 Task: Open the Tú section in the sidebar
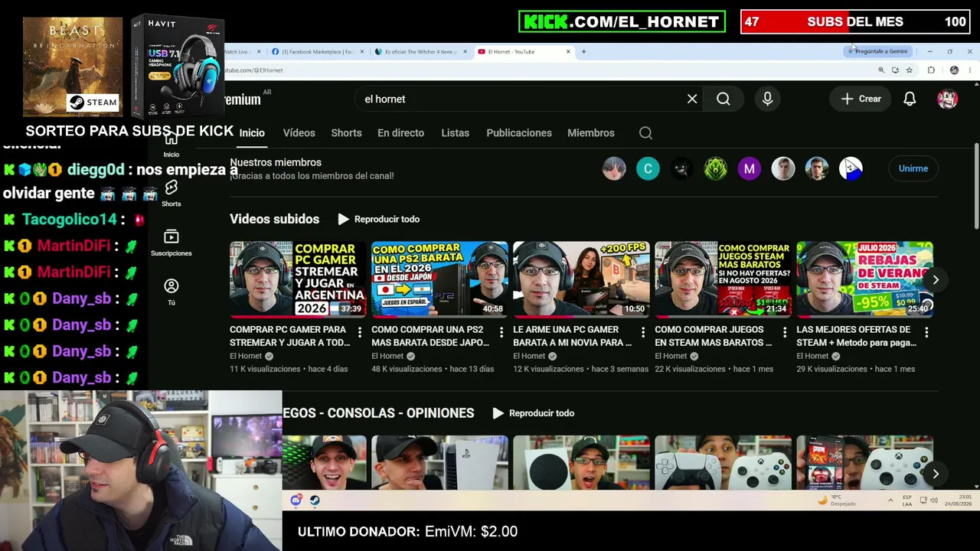(171, 292)
